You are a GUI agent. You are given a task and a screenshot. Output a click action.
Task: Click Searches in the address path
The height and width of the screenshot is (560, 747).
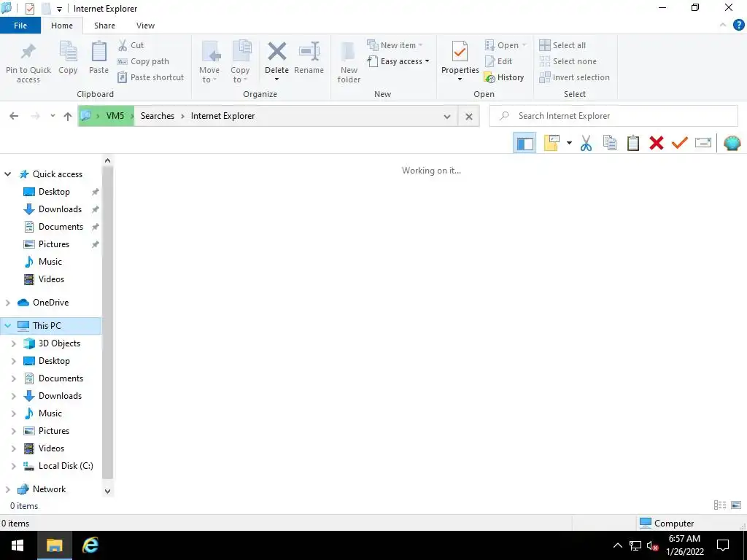coord(158,116)
